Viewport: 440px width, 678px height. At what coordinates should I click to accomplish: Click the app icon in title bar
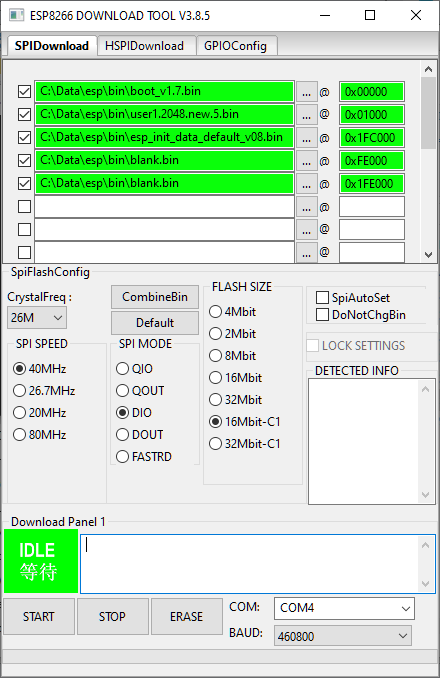tap(16, 16)
